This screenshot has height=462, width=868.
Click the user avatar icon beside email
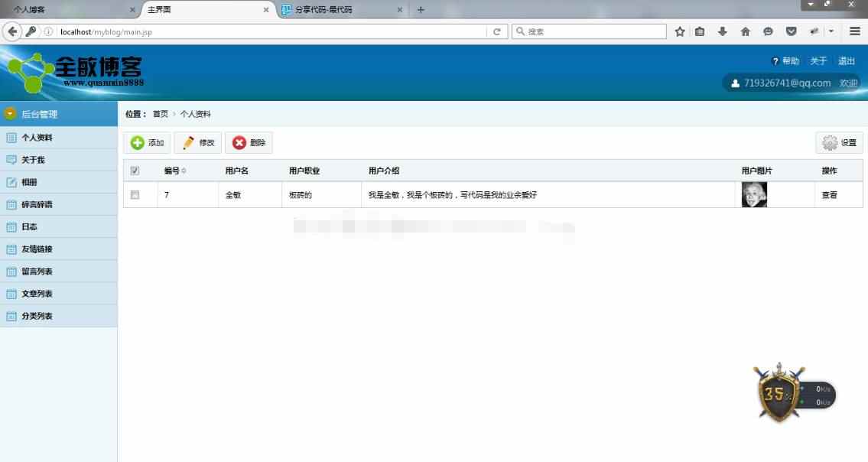(735, 83)
